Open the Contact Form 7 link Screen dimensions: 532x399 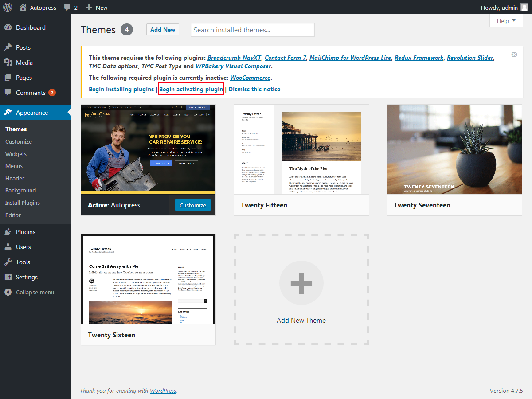286,58
